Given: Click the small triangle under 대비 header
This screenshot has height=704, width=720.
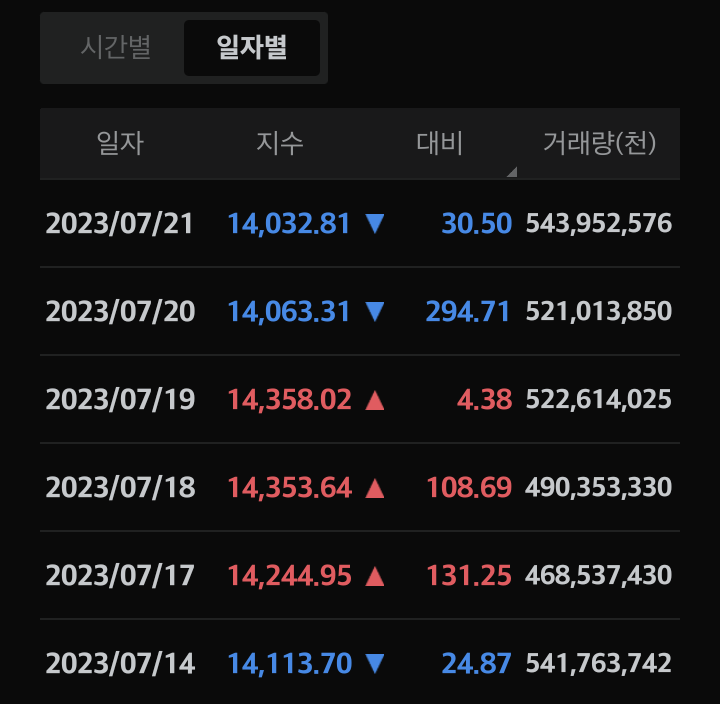Looking at the screenshot, I should [512, 172].
